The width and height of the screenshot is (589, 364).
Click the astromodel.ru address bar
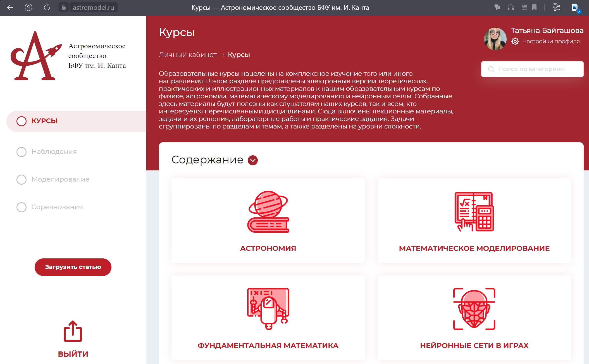pos(93,8)
